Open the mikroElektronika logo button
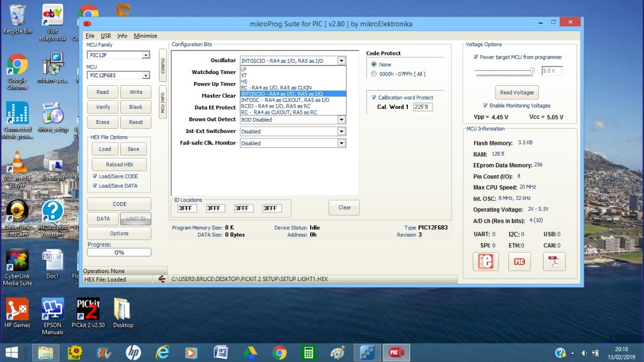The height and width of the screenshot is (362, 644). 485,262
